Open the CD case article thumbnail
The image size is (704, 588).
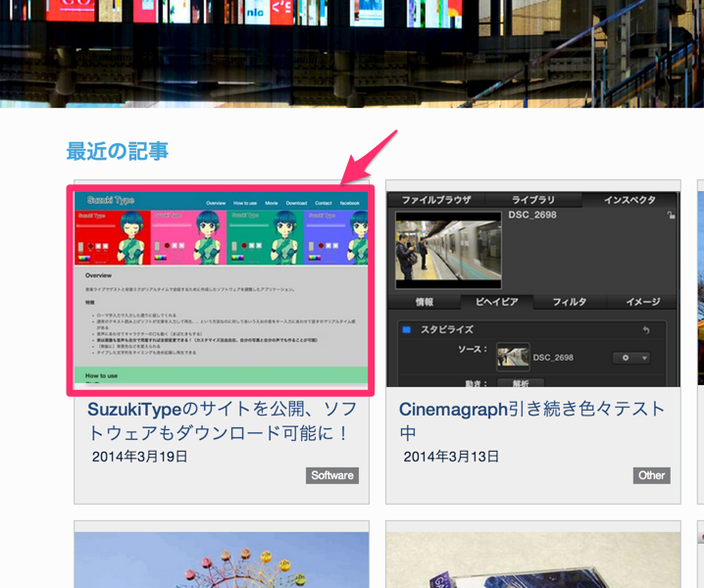click(533, 560)
